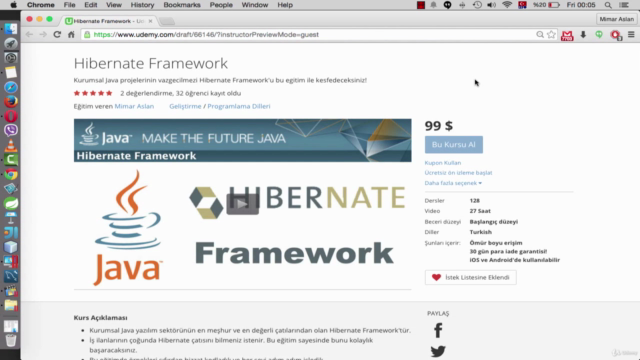Open a new tab button
Image resolution: width=640 pixels, height=360 pixels.
pos(167,21)
